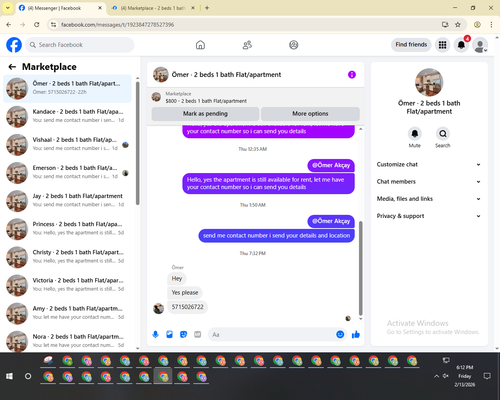Bookmark this page star icon

pyautogui.click(x=458, y=25)
